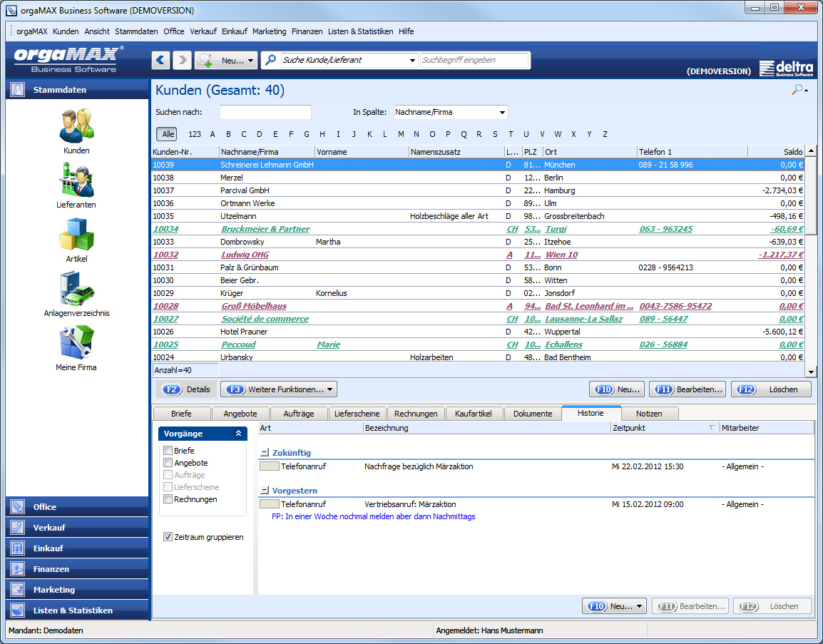Open the Listen & Statistiken section icon

coord(18,610)
